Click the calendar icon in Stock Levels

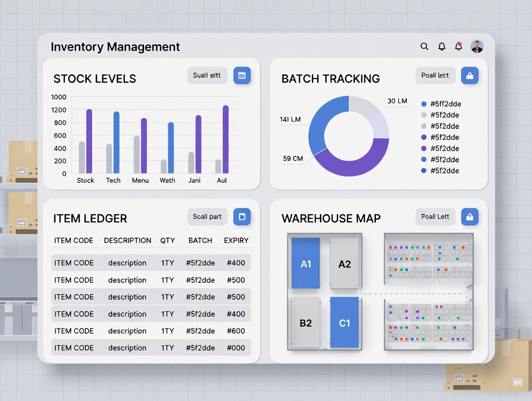coord(242,75)
